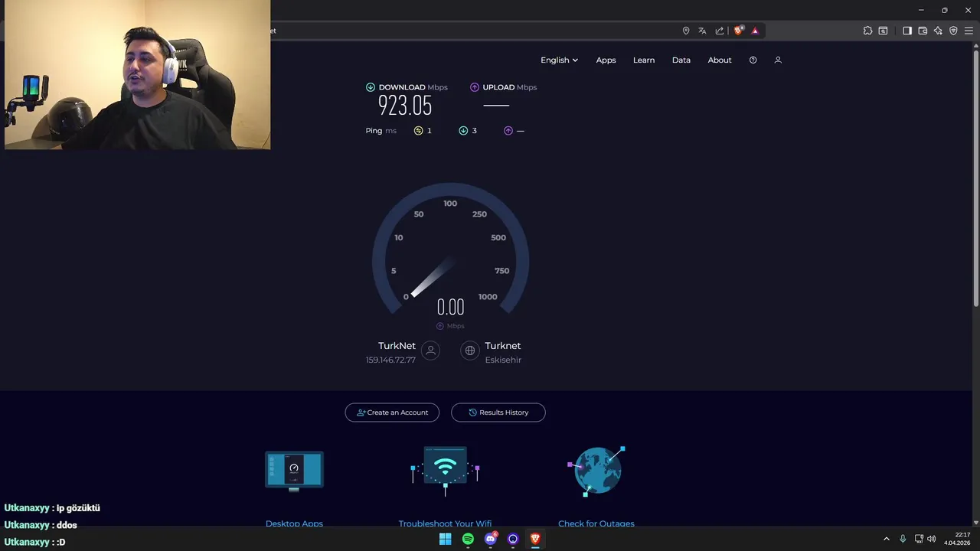Open Discord from the taskbar
This screenshot has height=551, width=980.
[491, 539]
